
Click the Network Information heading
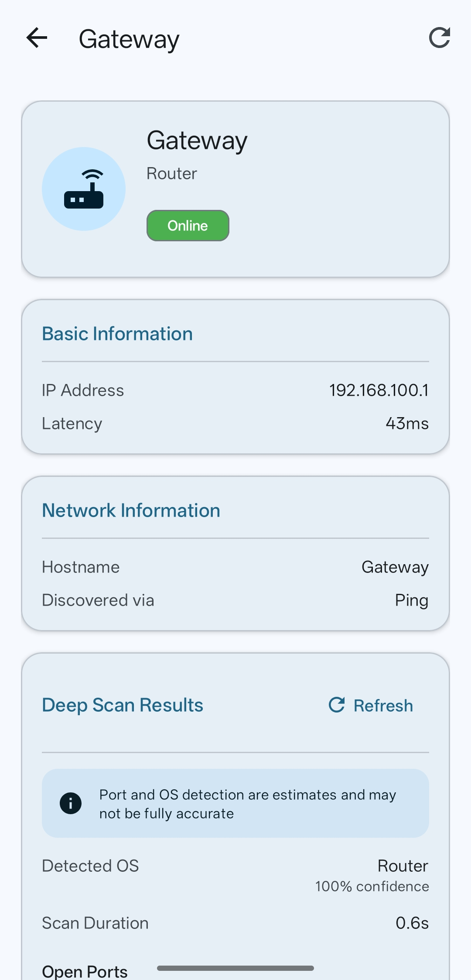[131, 511]
